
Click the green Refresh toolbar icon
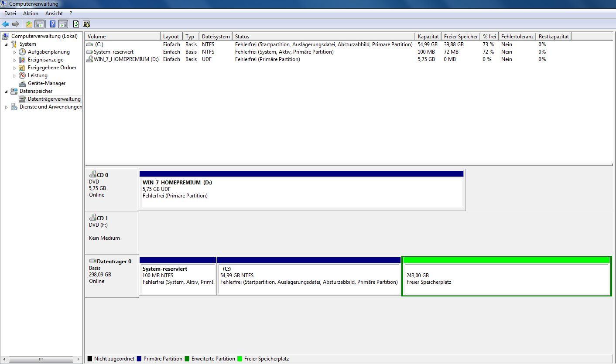tap(76, 24)
